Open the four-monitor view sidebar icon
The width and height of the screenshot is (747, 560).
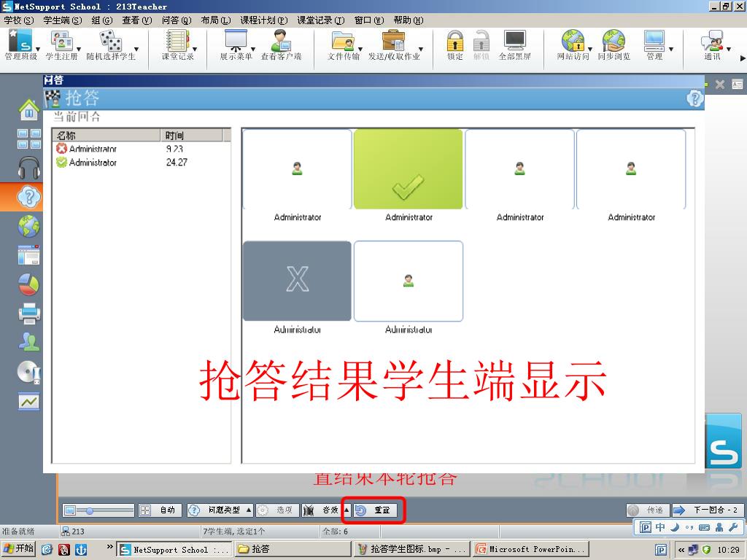[29, 139]
